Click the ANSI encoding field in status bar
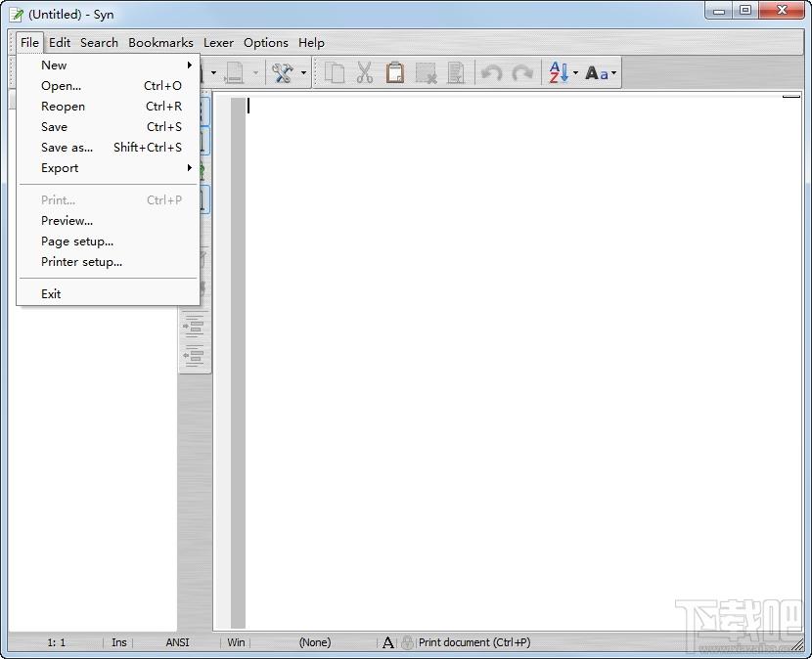 pyautogui.click(x=177, y=642)
